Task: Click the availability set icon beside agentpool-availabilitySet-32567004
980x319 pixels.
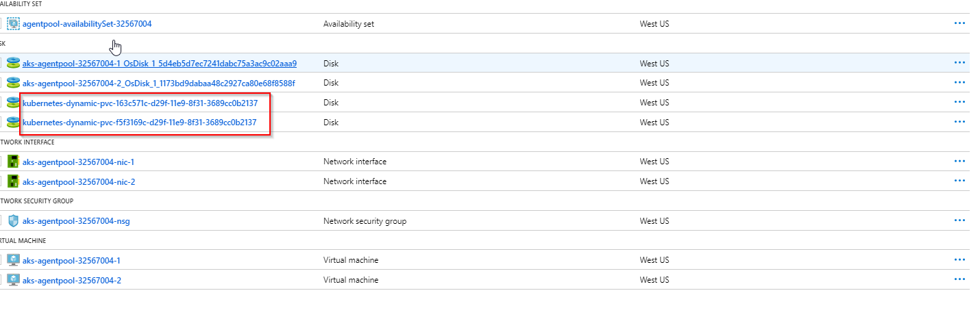Action: (x=13, y=23)
